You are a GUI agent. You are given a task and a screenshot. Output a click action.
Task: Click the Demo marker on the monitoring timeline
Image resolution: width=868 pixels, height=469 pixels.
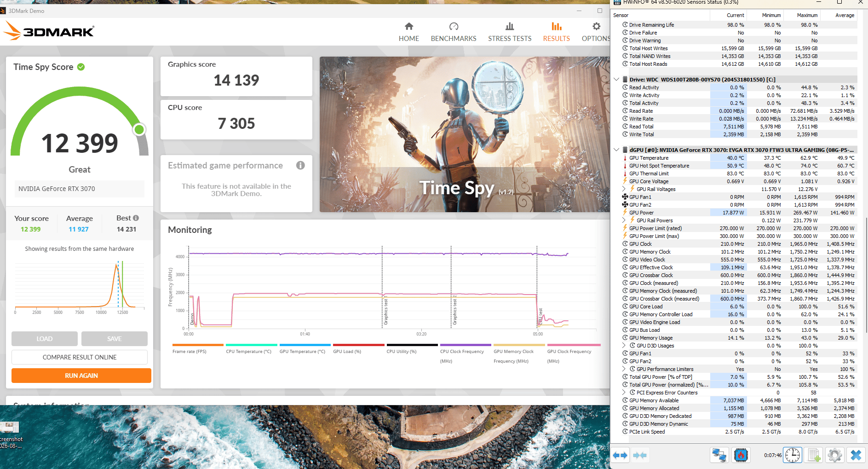coord(192,318)
